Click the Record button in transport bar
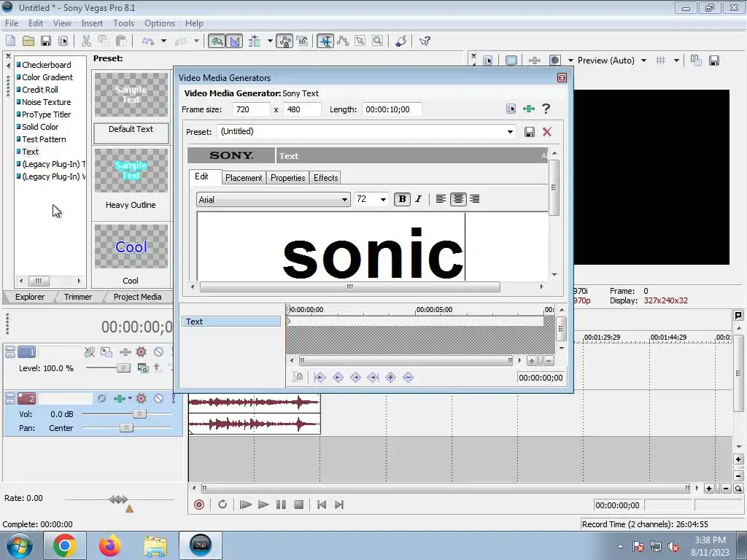The width and height of the screenshot is (747, 560). click(199, 505)
